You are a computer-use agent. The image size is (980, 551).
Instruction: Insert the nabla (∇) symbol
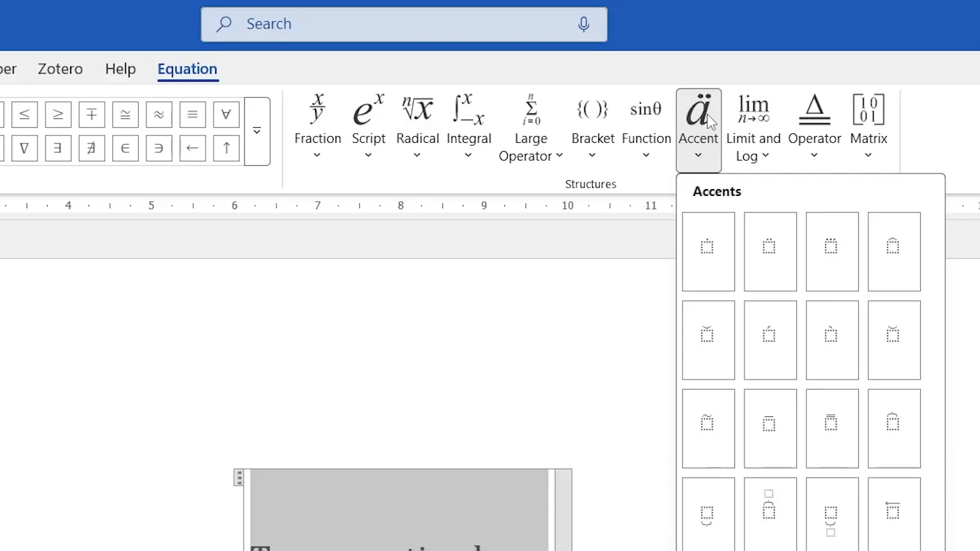pos(24,148)
